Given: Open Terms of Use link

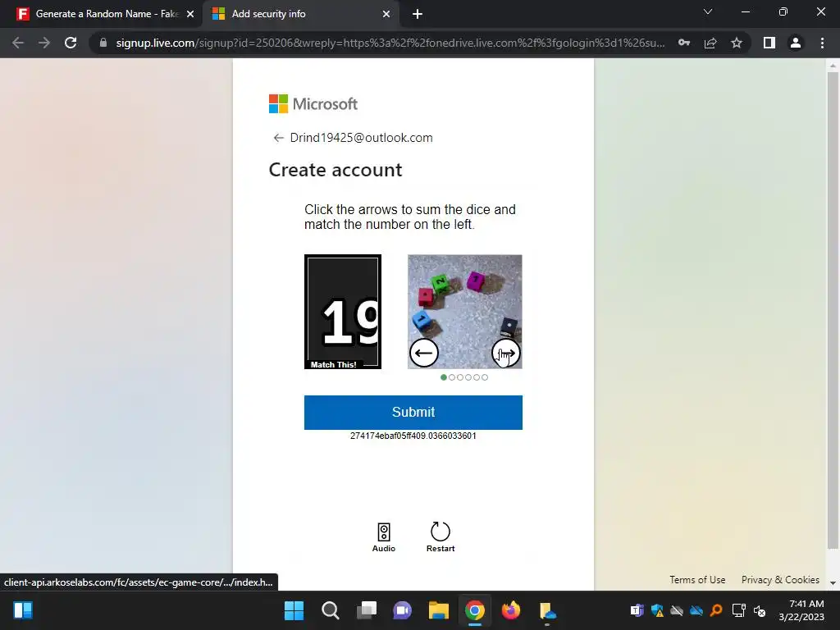Looking at the screenshot, I should pos(697,580).
